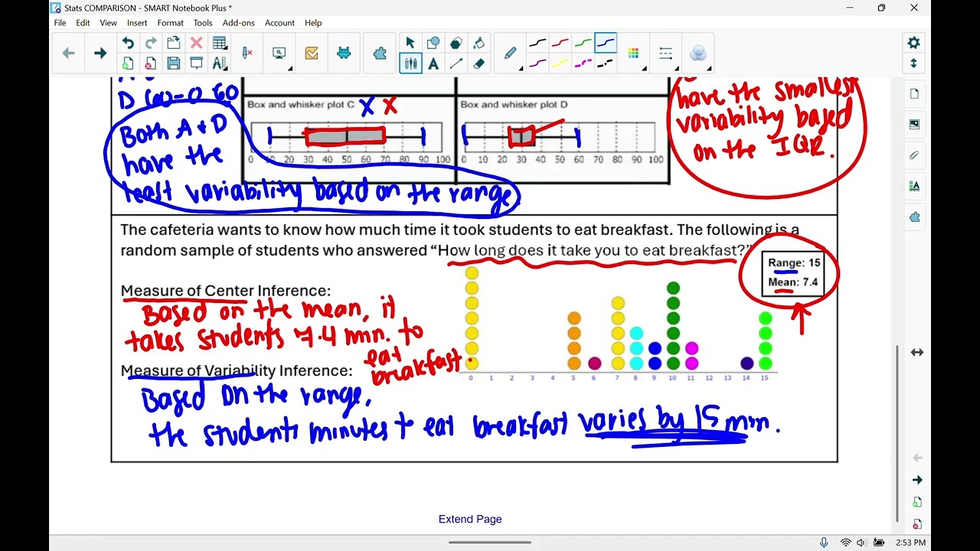
Task: Open the Attachments paperclip tab
Action: 915,155
